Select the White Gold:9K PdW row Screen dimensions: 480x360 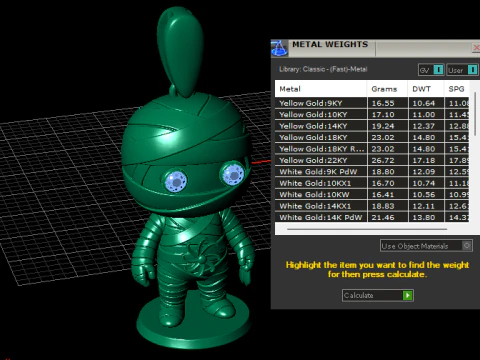pyautogui.click(x=372, y=172)
